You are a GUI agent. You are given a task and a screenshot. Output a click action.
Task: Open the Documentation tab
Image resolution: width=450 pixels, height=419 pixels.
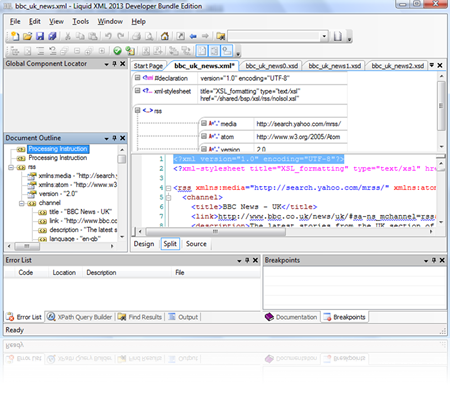click(x=291, y=317)
